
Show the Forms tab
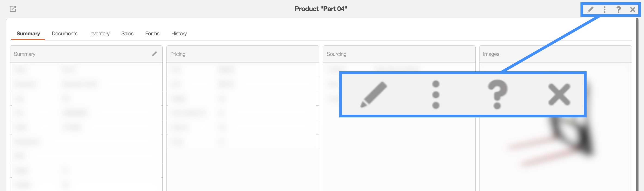pos(152,33)
